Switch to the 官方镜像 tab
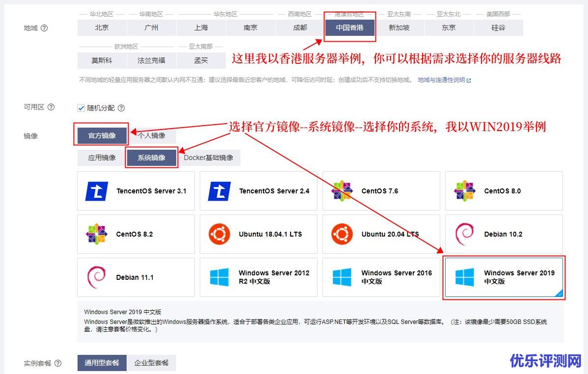 tap(102, 135)
